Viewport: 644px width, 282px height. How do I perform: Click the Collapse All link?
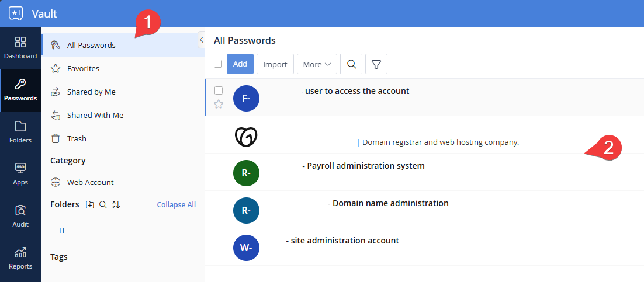click(x=176, y=204)
